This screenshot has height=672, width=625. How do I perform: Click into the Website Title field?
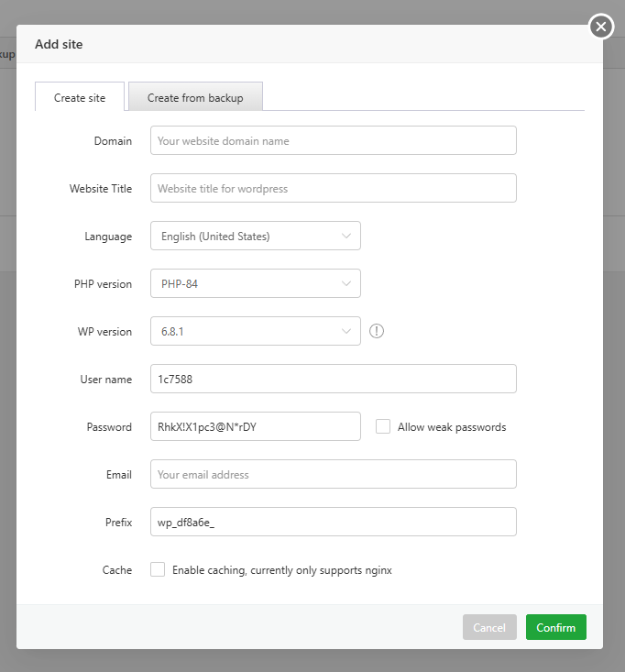pos(333,188)
